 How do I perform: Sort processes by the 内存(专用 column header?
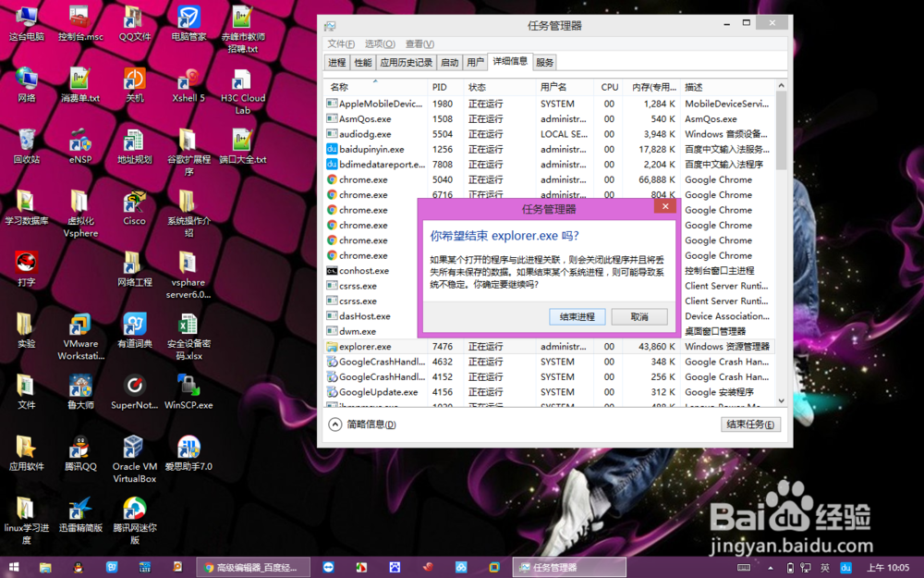click(x=652, y=87)
